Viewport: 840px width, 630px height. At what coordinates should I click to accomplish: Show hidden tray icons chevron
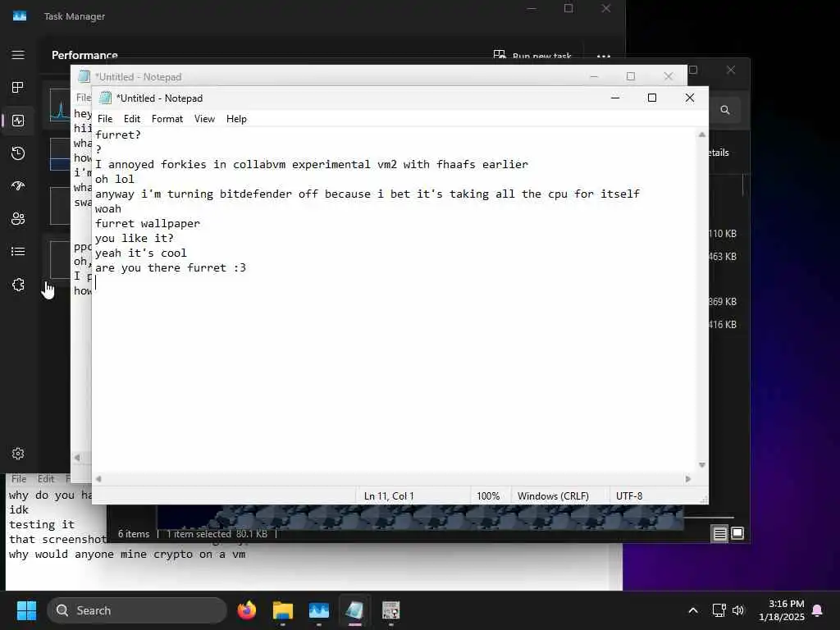click(x=692, y=610)
